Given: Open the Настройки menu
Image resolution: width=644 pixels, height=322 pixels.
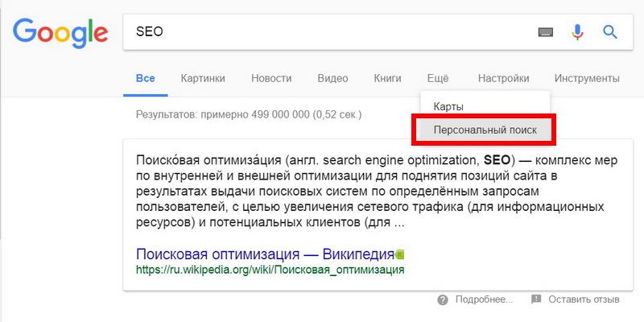Looking at the screenshot, I should click(504, 78).
